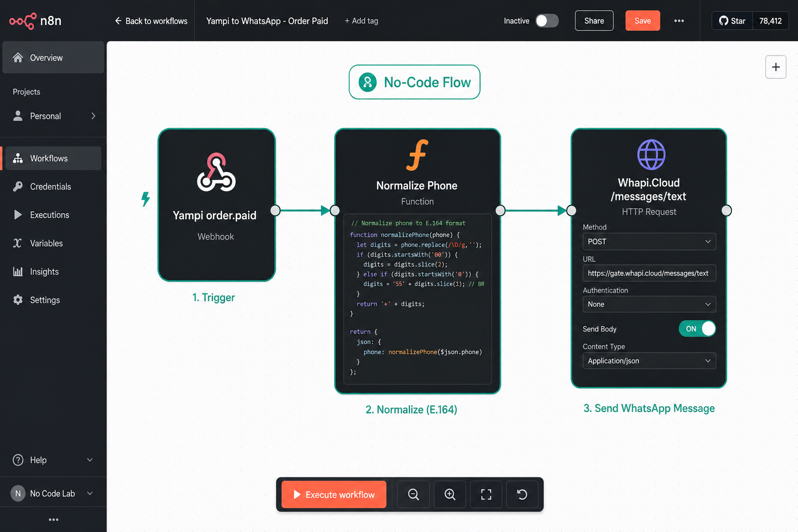The image size is (798, 532).
Task: Fit the workflow to view
Action: 486,495
